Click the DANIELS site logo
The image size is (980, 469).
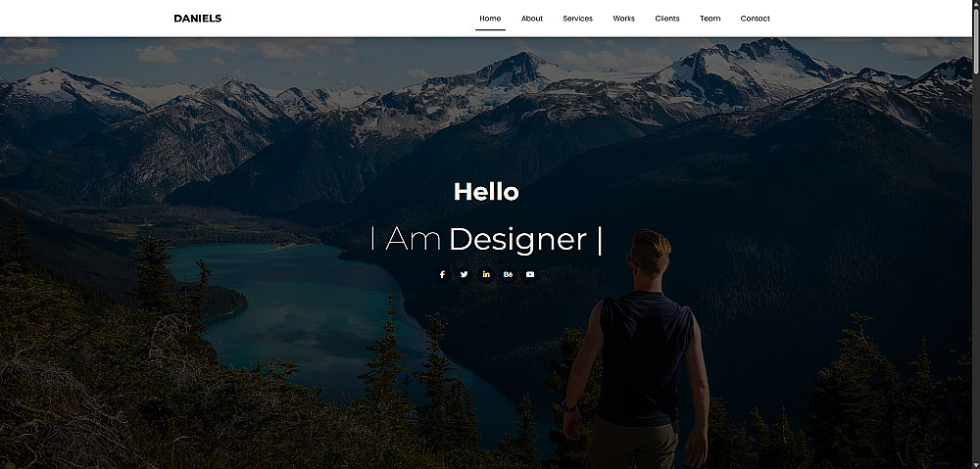(x=198, y=18)
